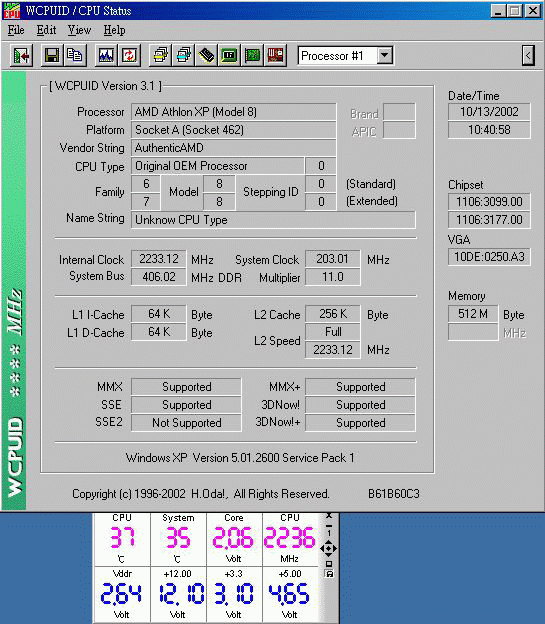The width and height of the screenshot is (545, 624).
Task: Close the hardware monitor widget with X
Action: point(329,516)
